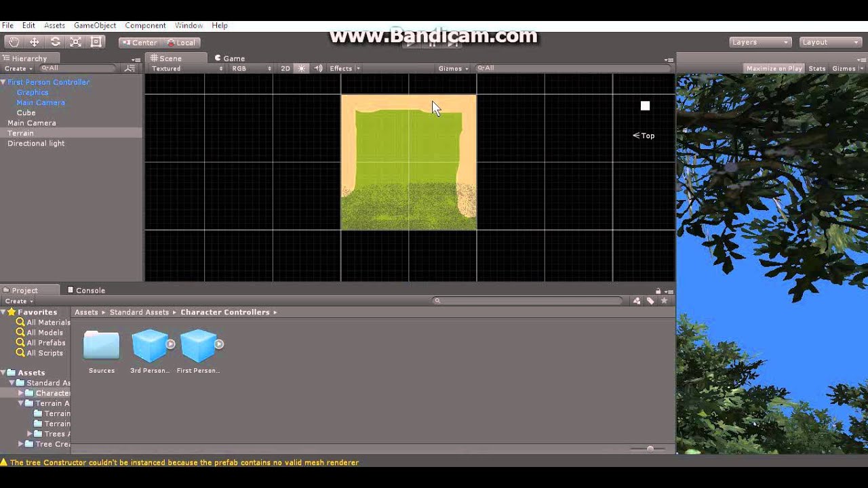This screenshot has height=488, width=868.
Task: Adjust the Project thumbnail size slider
Action: pyautogui.click(x=650, y=449)
